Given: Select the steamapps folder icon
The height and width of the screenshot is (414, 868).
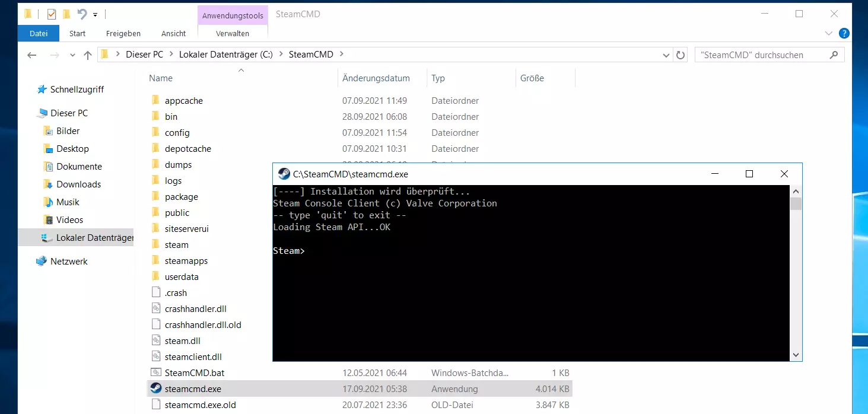Looking at the screenshot, I should tap(155, 260).
